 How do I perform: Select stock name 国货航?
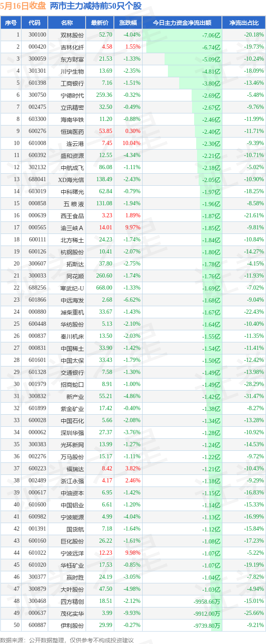tap(75, 529)
